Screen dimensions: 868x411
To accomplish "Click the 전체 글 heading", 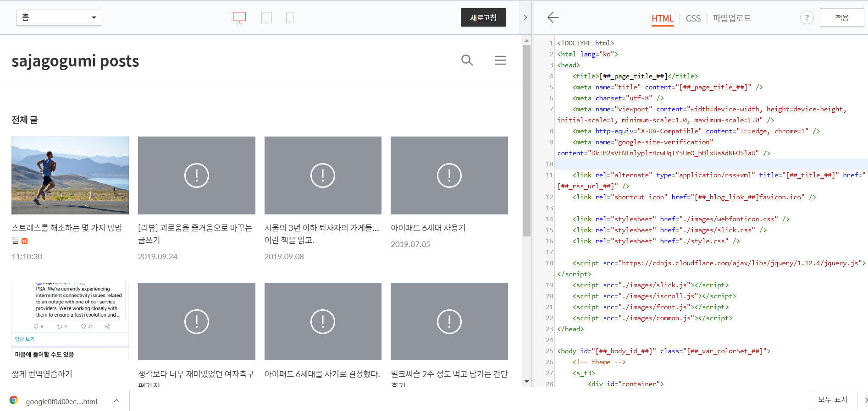I will tap(25, 120).
